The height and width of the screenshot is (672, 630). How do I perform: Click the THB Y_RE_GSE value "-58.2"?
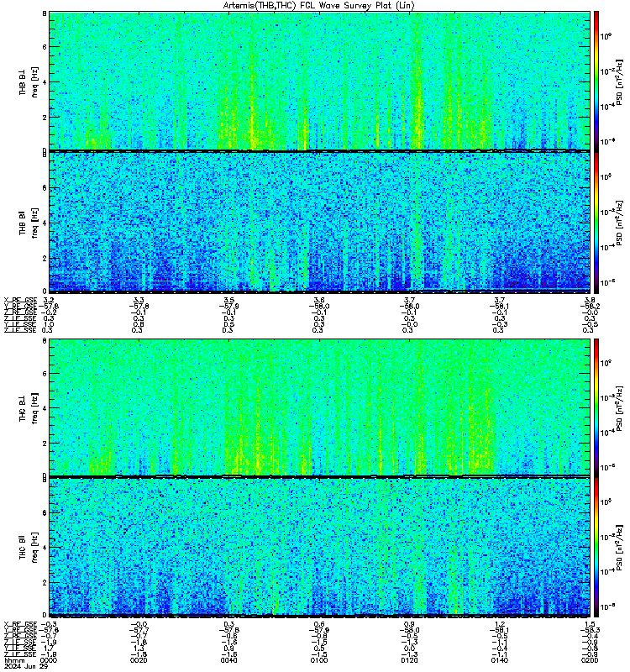(591, 306)
